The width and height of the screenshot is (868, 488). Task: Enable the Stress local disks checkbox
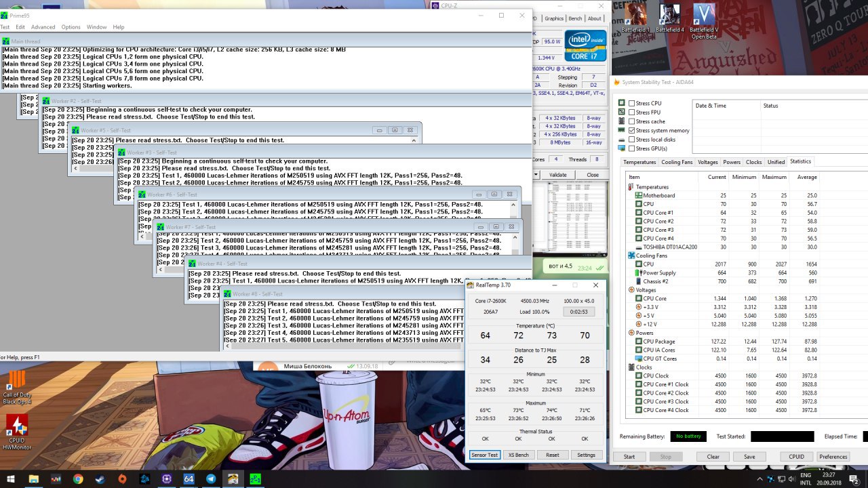point(632,140)
